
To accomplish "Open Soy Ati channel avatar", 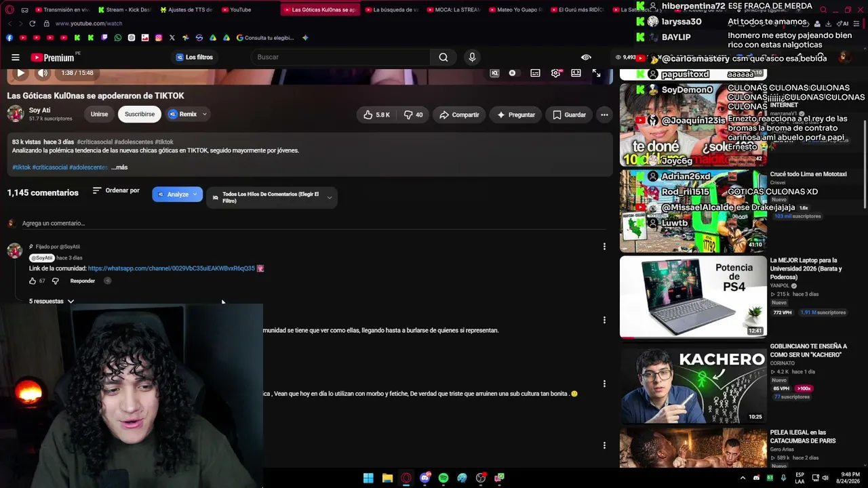I will point(16,114).
